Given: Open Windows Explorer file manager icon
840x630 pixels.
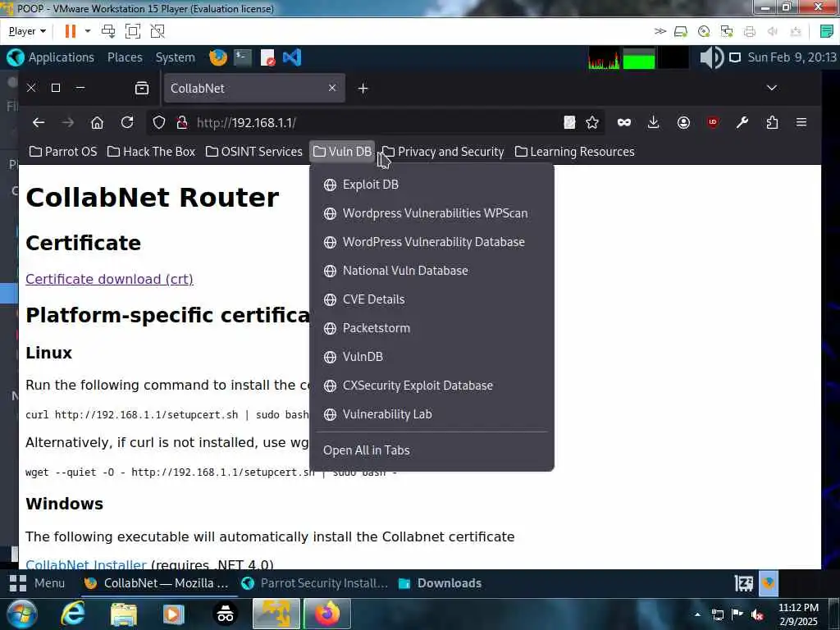Looking at the screenshot, I should (x=124, y=614).
